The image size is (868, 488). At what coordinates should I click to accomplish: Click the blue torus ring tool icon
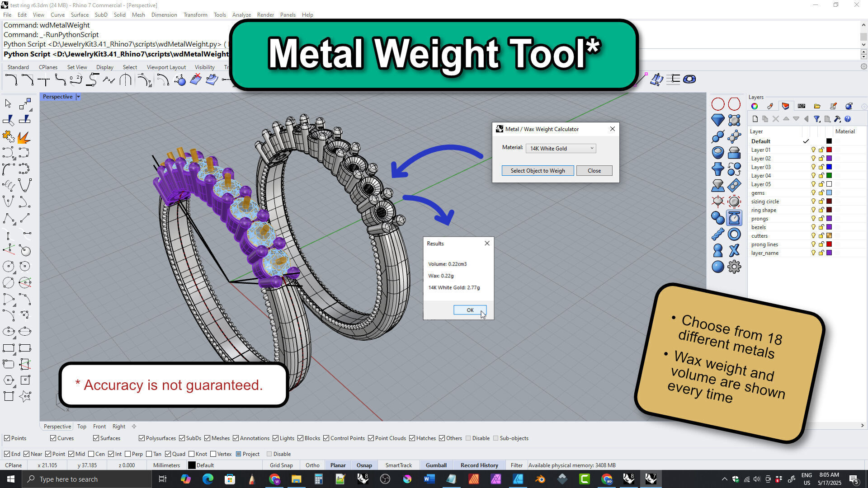pyautogui.click(x=734, y=234)
